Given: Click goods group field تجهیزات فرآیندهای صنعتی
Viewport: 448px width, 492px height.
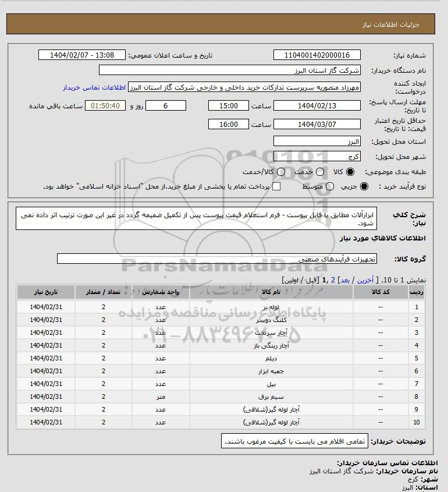Looking at the screenshot, I should pyautogui.click(x=217, y=259).
